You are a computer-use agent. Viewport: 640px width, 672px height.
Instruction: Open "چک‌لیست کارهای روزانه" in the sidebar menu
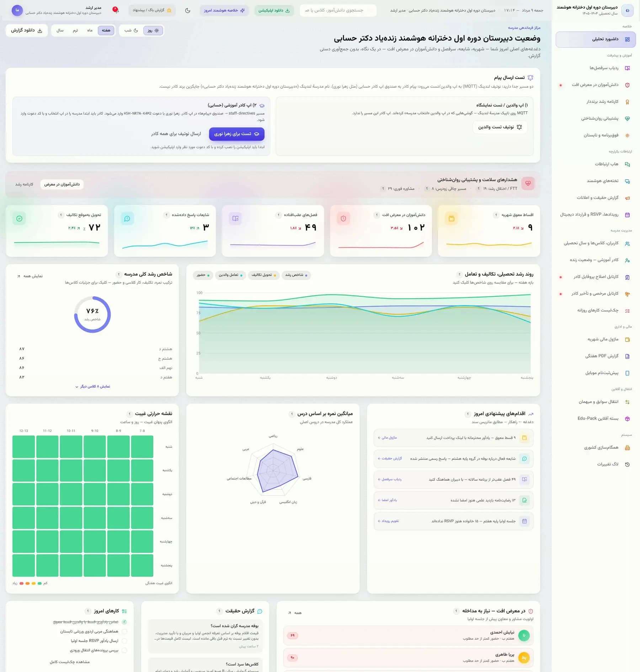596,310
